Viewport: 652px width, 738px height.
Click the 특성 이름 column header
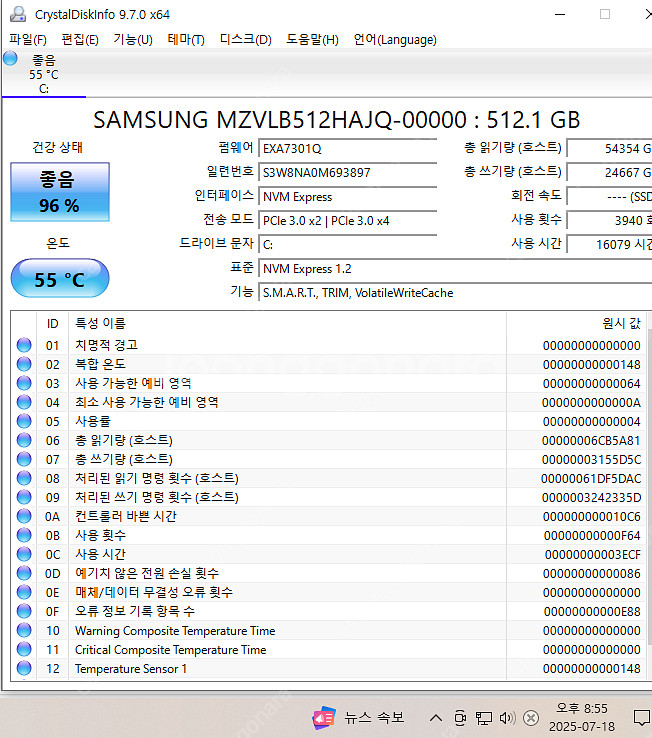tap(287, 323)
